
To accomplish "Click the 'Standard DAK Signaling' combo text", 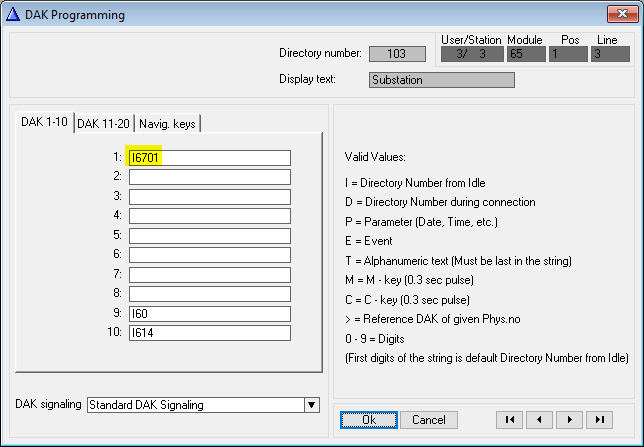I will point(146,405).
